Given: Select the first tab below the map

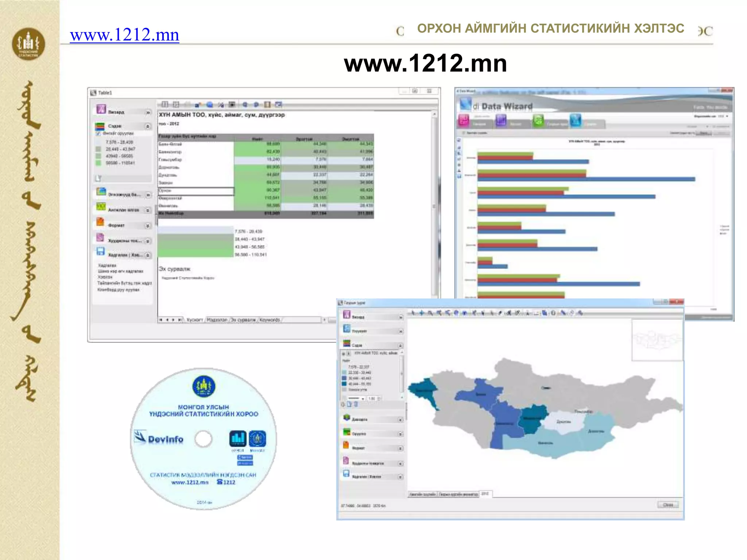Looking at the screenshot, I should tap(422, 494).
